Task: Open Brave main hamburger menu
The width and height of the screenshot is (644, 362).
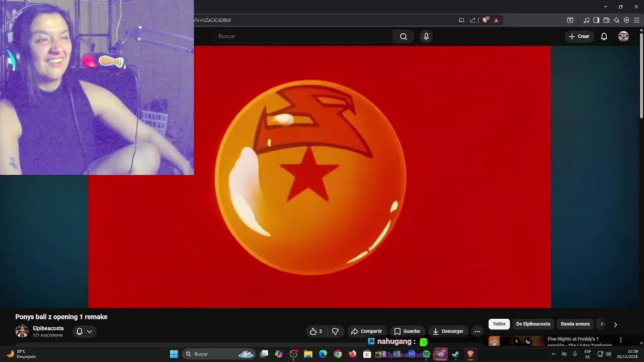Action: point(636,20)
